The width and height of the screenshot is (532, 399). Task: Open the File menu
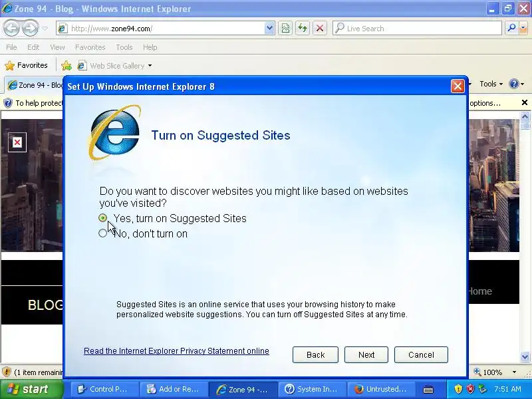point(11,47)
